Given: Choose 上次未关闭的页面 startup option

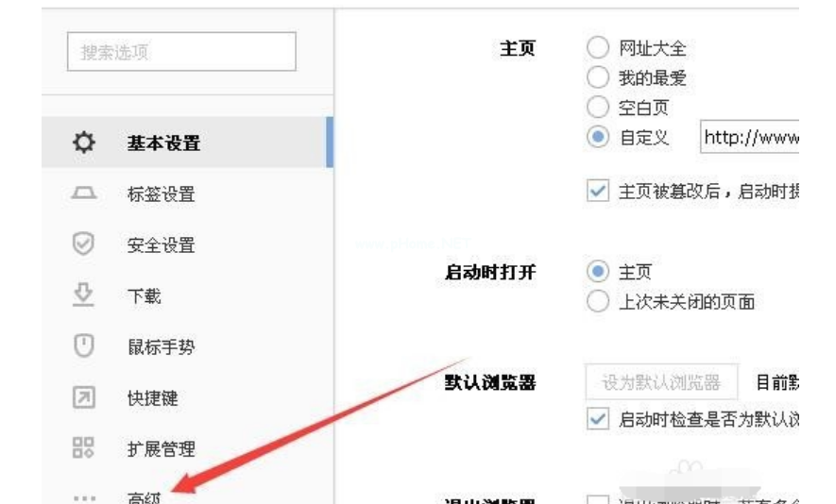Looking at the screenshot, I should (x=598, y=302).
